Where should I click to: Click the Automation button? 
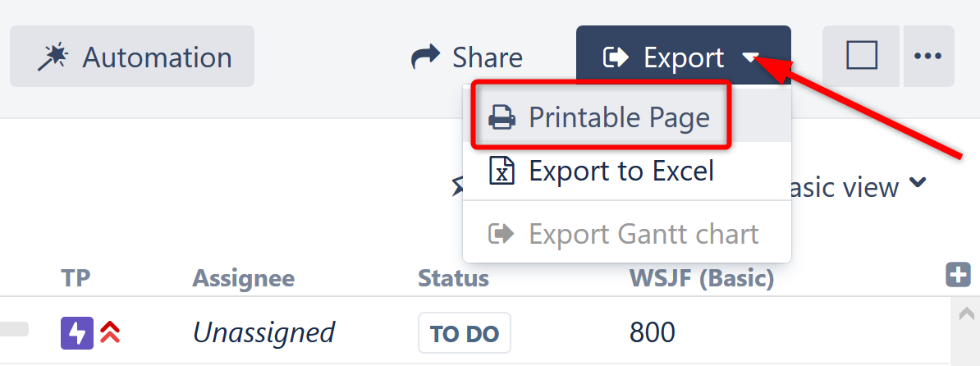pos(132,57)
